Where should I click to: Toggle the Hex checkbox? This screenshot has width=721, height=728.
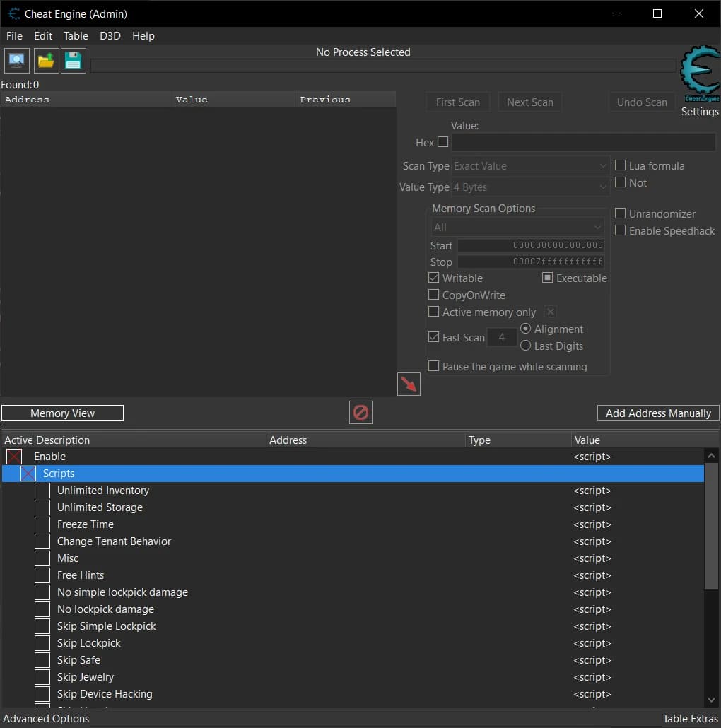[443, 142]
